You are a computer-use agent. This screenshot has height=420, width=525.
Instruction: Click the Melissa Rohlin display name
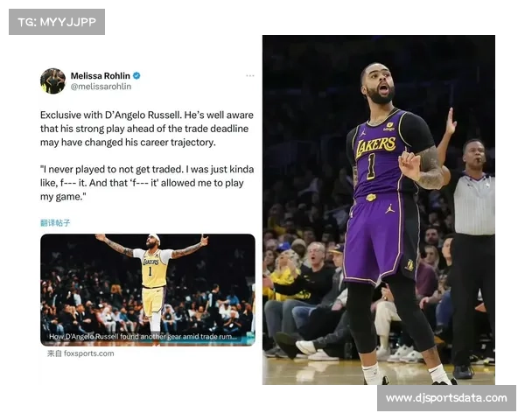pos(100,76)
